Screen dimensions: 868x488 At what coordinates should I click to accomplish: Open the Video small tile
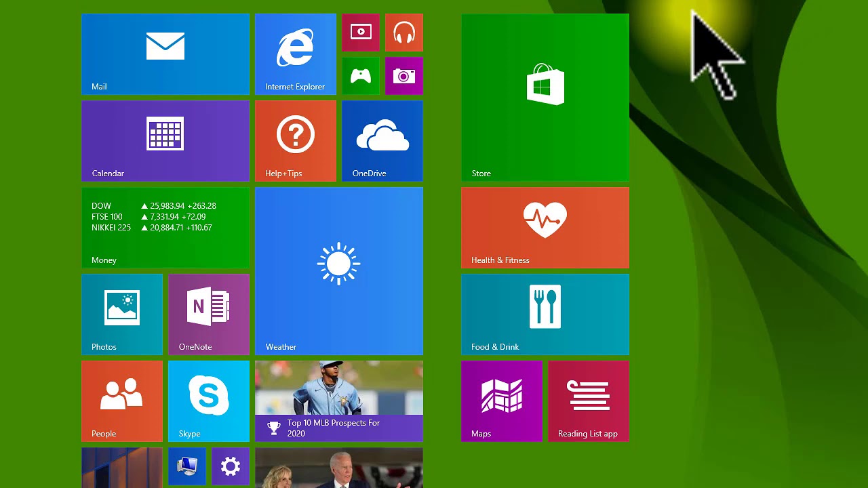[361, 33]
